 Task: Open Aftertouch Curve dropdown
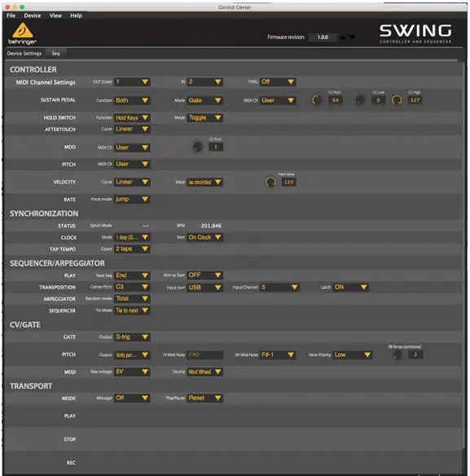[132, 129]
